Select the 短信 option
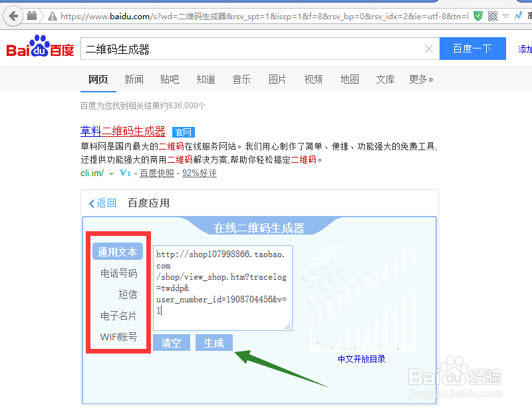Viewport: 532px width, 412px height. pos(128,294)
